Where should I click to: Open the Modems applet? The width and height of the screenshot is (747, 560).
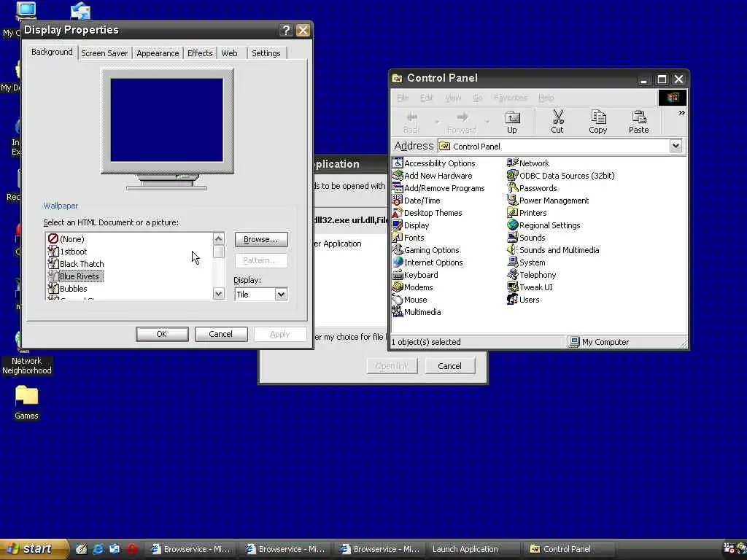pos(413,287)
